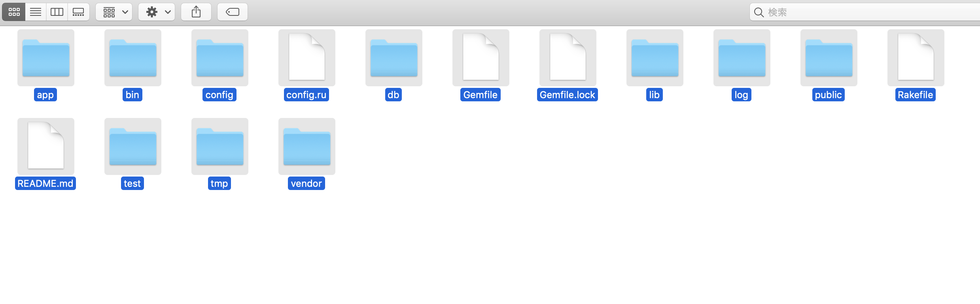Viewport: 980px width, 304px height.
Task: Switch to list view mode
Action: coord(36,12)
